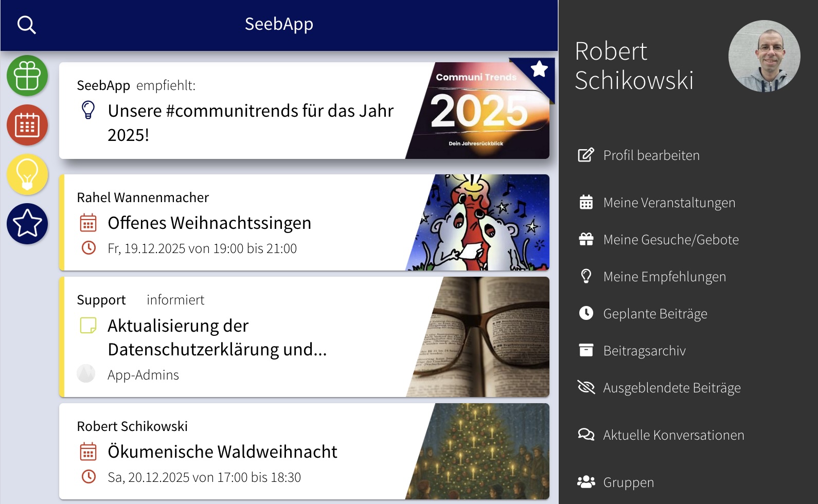Click the star badge on Communi Trends card
The width and height of the screenshot is (818, 504).
click(x=539, y=69)
